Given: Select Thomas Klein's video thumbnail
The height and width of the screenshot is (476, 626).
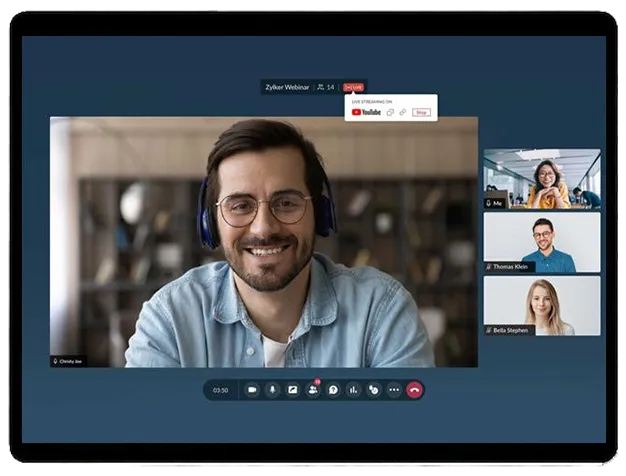Looking at the screenshot, I should [542, 242].
